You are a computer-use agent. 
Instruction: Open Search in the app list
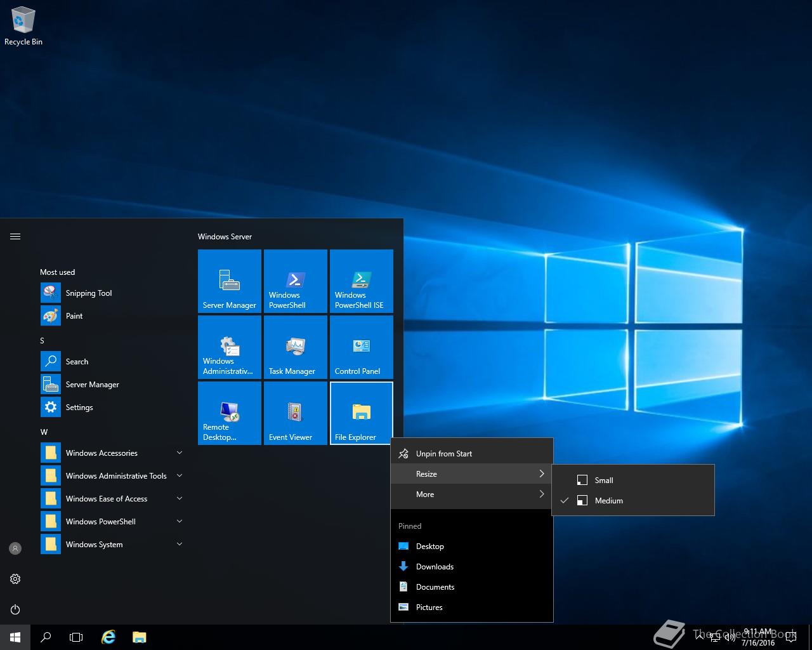[112, 362]
